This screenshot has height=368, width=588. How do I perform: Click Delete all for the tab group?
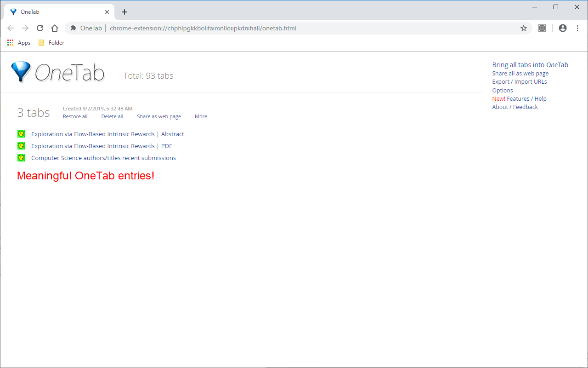pos(112,116)
